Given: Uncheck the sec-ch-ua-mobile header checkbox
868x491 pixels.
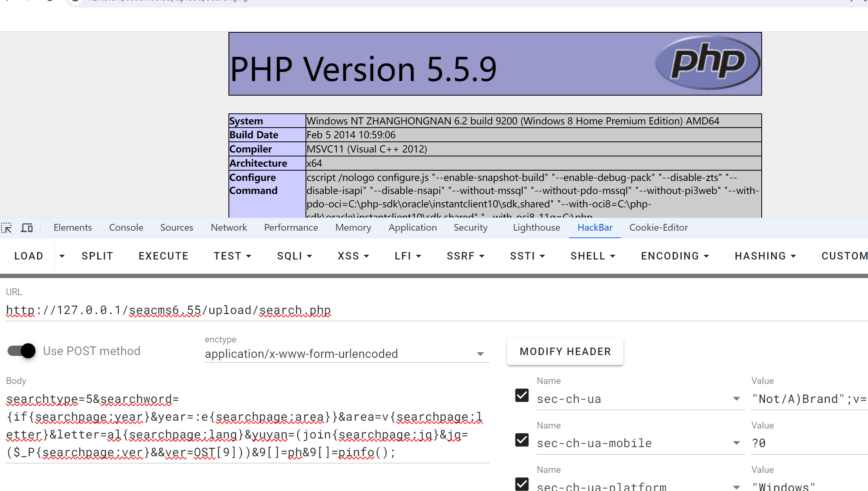Looking at the screenshot, I should [x=522, y=440].
